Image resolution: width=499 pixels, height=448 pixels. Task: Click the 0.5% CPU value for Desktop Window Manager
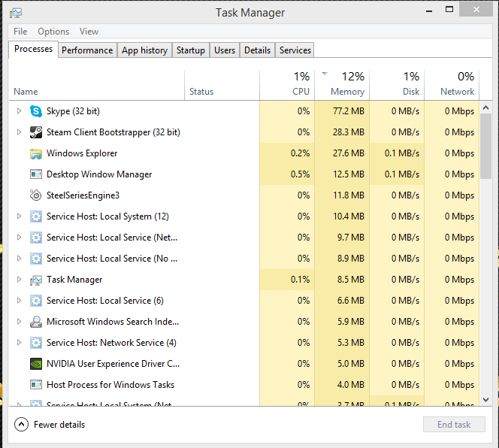[300, 174]
